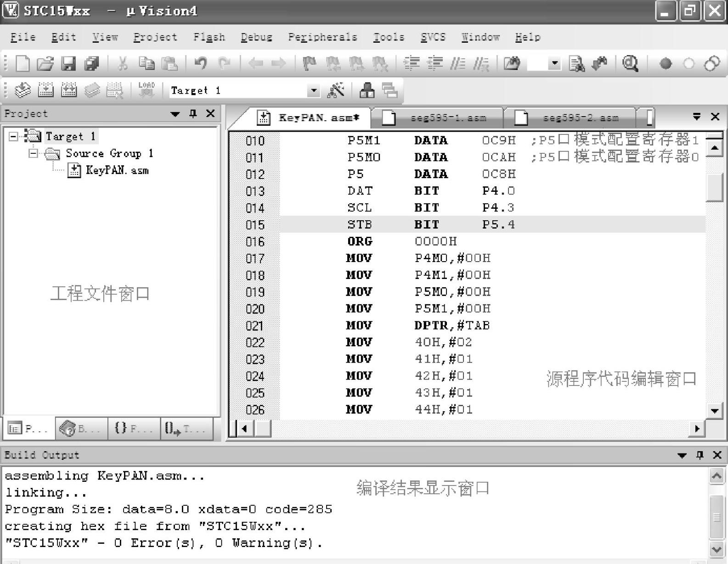Click the Find in Files magnifier icon
The height and width of the screenshot is (564, 728).
(630, 63)
